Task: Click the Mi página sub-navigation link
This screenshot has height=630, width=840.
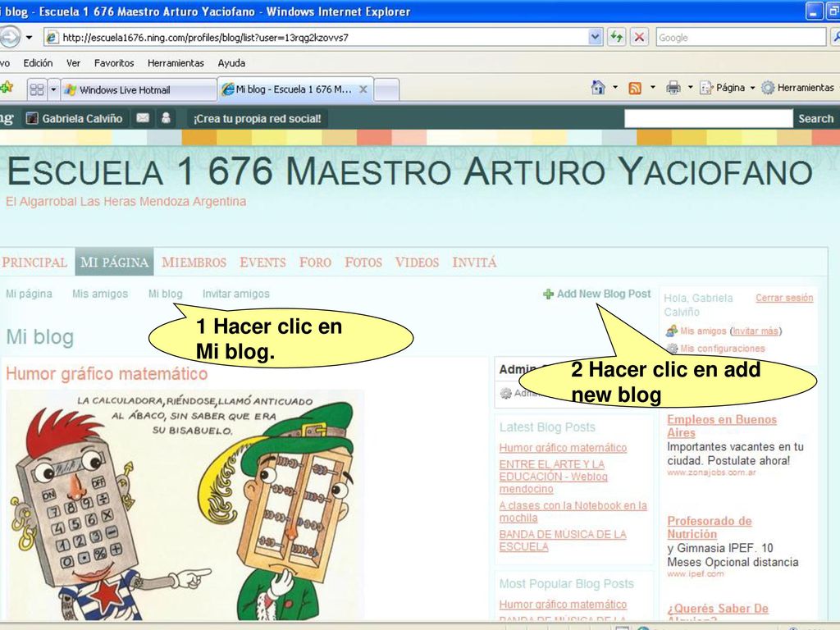Action: tap(29, 294)
